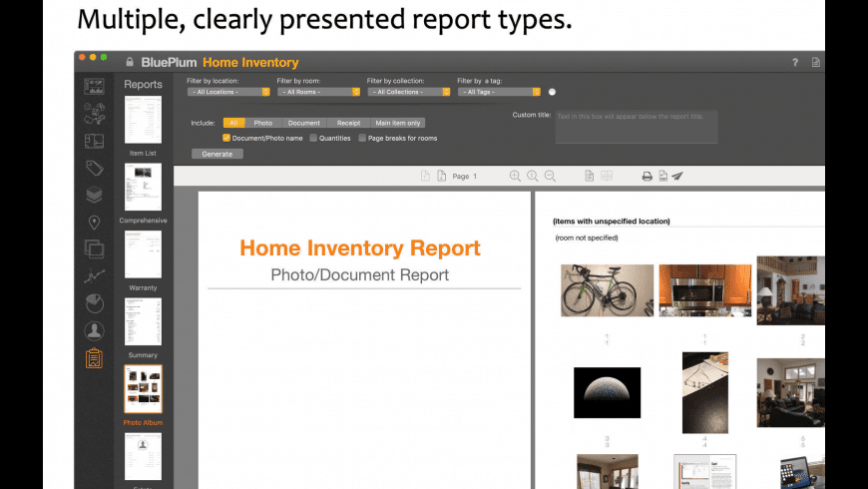Open the All Locations dropdown
868x489 pixels.
point(228,92)
